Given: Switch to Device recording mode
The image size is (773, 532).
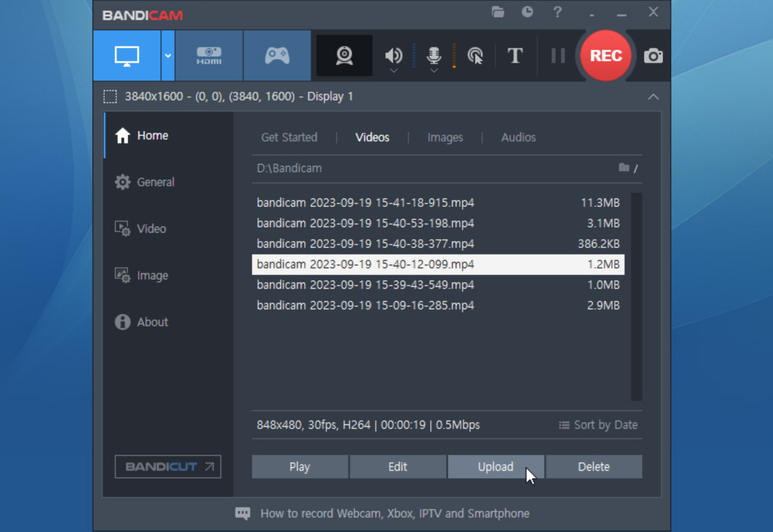Looking at the screenshot, I should tap(209, 56).
